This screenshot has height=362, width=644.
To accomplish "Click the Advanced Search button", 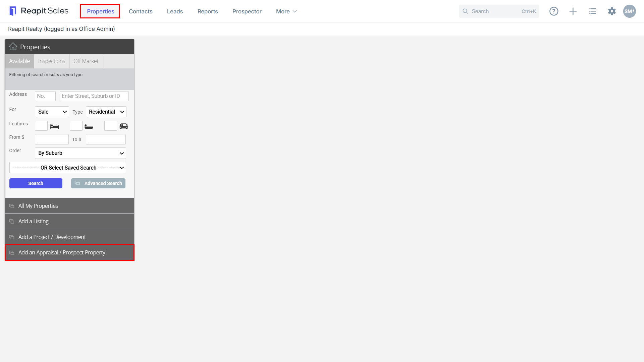I will pyautogui.click(x=98, y=183).
